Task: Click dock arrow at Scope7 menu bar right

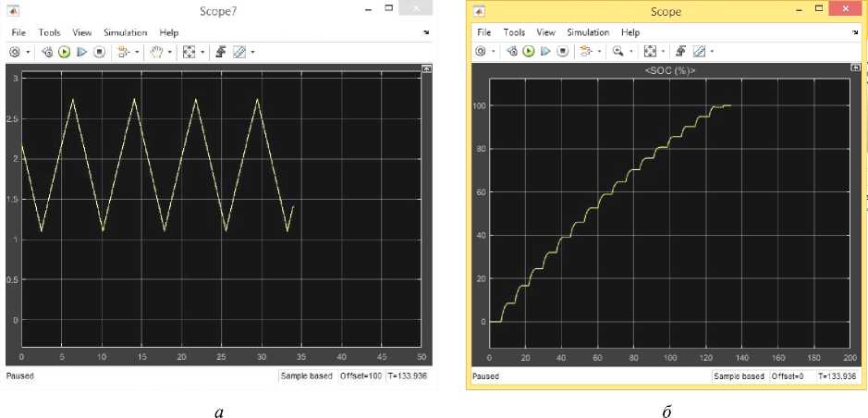Action: (426, 32)
